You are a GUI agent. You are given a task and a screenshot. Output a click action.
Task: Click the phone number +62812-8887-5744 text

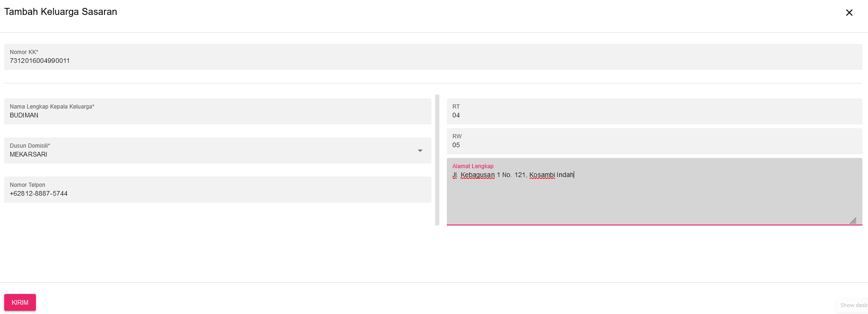pos(39,194)
